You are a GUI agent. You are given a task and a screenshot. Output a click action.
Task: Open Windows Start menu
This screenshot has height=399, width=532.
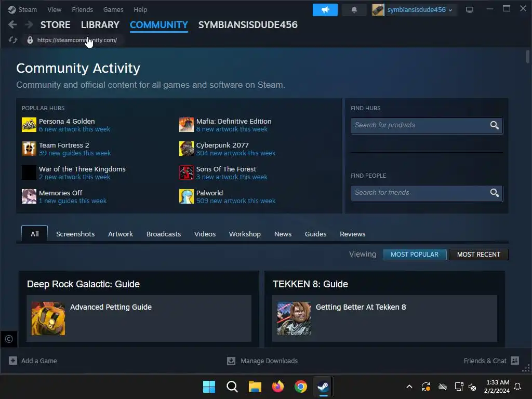tap(209, 387)
